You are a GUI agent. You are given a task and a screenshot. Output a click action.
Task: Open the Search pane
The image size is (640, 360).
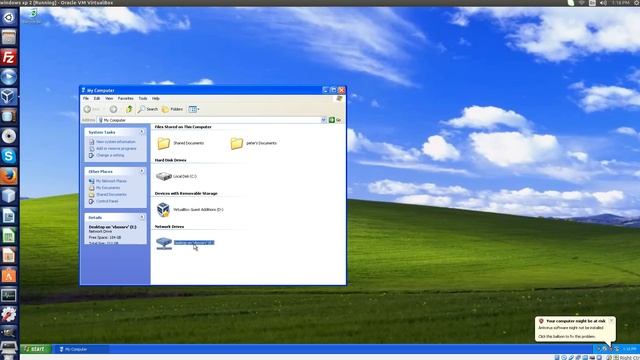[148, 109]
